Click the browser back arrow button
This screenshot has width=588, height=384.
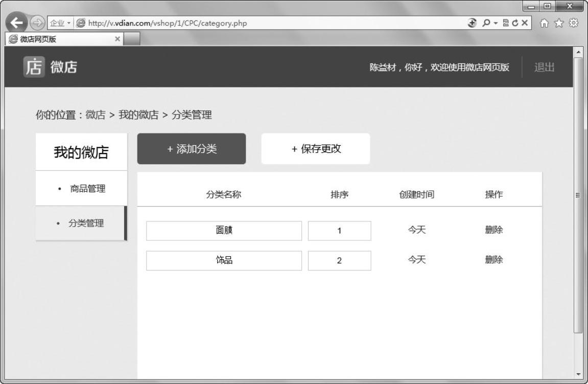pyautogui.click(x=16, y=24)
